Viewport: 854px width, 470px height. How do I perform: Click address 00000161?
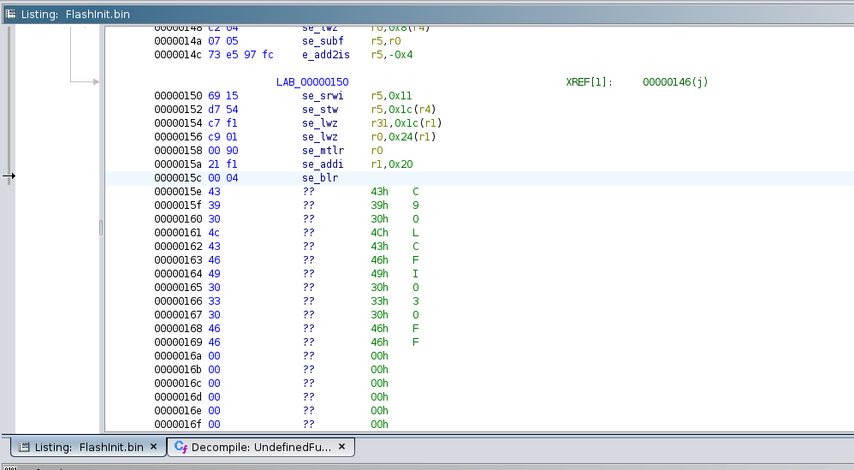click(x=178, y=233)
